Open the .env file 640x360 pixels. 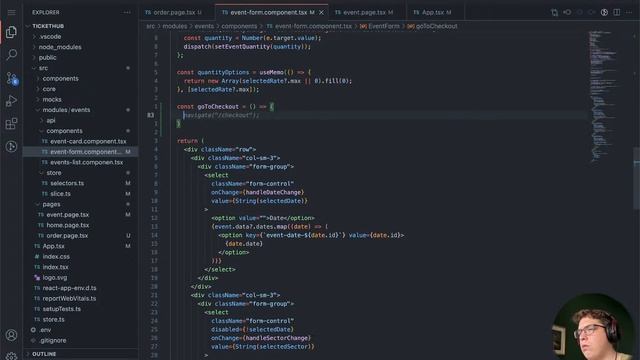point(45,330)
